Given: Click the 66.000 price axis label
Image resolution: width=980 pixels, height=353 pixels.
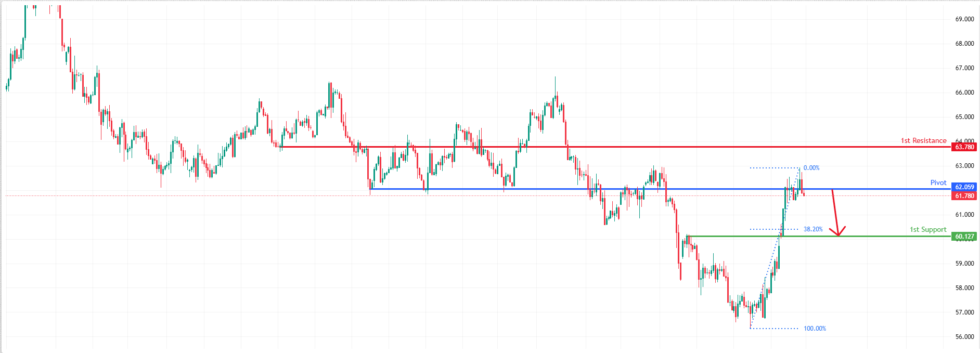Looking at the screenshot, I should 964,93.
